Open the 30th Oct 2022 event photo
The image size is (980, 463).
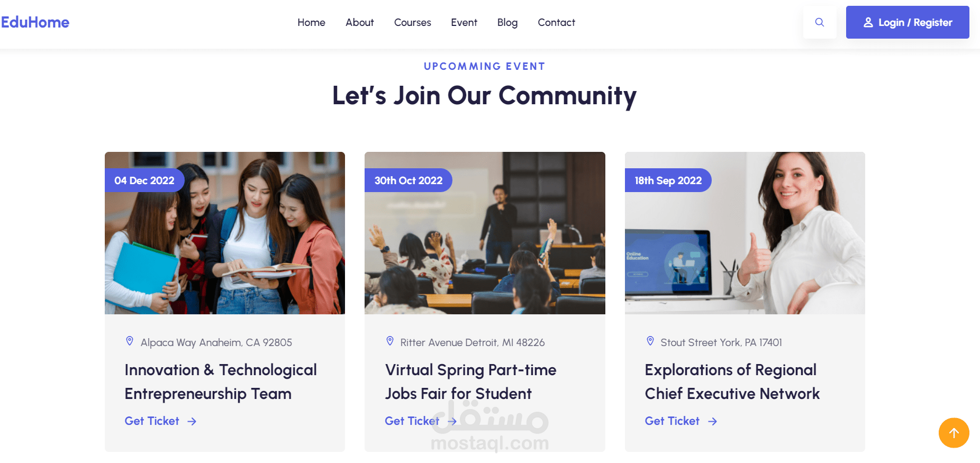click(x=485, y=233)
